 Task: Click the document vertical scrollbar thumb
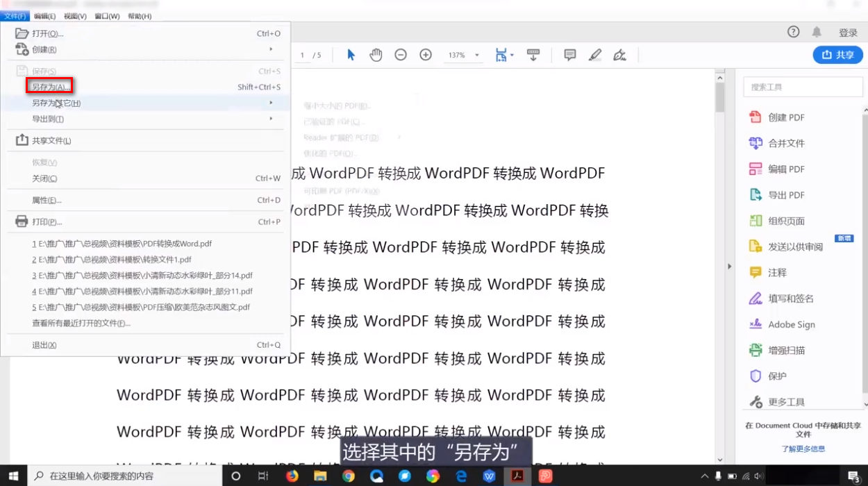720,97
